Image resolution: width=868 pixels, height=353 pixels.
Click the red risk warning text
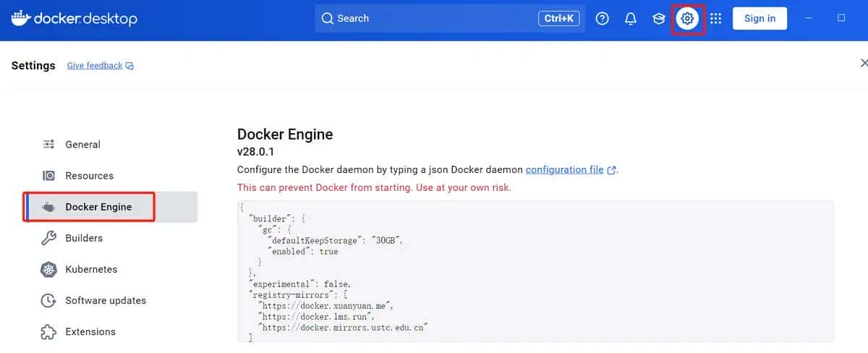[x=374, y=187]
